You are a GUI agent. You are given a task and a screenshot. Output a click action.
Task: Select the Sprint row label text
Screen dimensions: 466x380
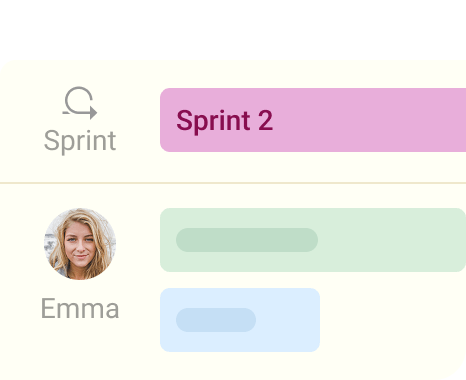[x=80, y=141]
